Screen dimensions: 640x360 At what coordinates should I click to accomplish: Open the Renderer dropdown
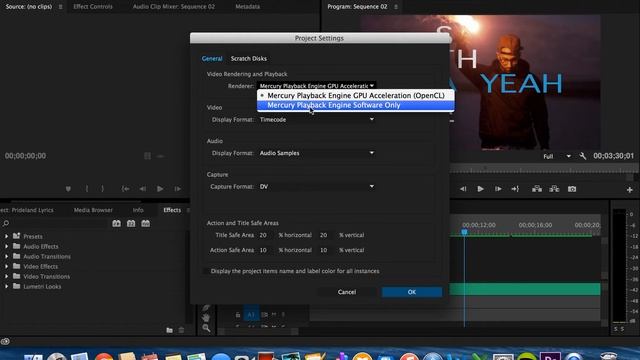(x=317, y=86)
